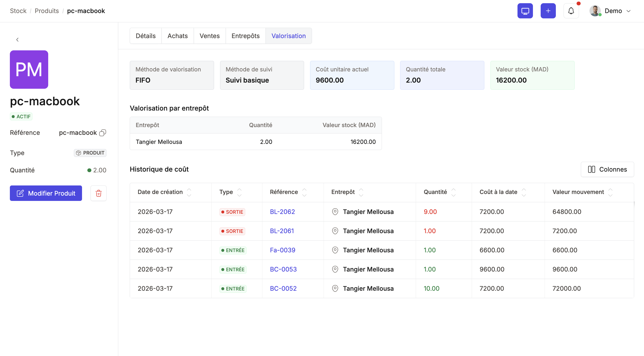Click location pin icon in BL-2061 row
Viewport: 644px width, 356px height.
pos(335,231)
